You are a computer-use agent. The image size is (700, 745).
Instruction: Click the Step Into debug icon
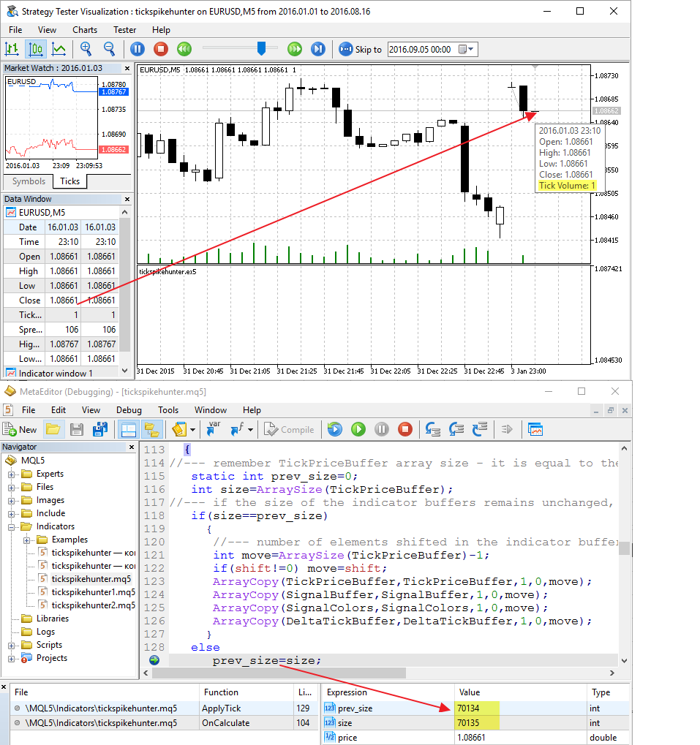pos(432,429)
